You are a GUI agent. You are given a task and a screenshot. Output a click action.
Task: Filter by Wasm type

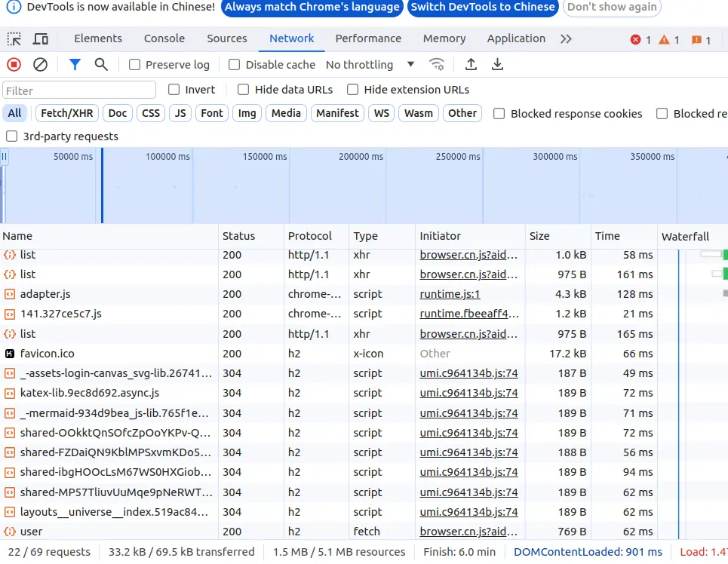tap(419, 113)
